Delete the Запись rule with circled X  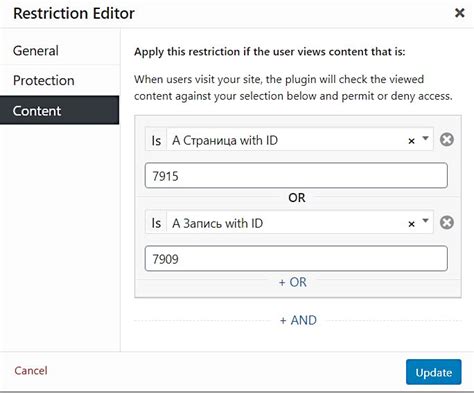point(447,222)
